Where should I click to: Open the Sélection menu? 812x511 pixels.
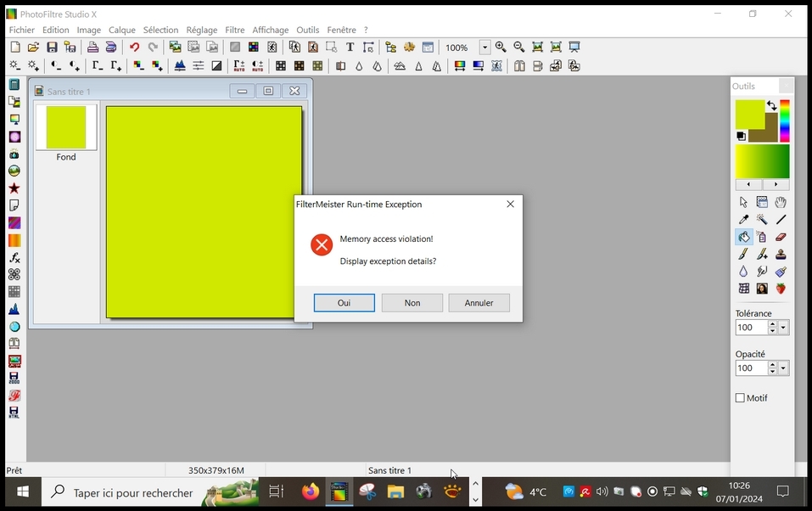tap(160, 30)
